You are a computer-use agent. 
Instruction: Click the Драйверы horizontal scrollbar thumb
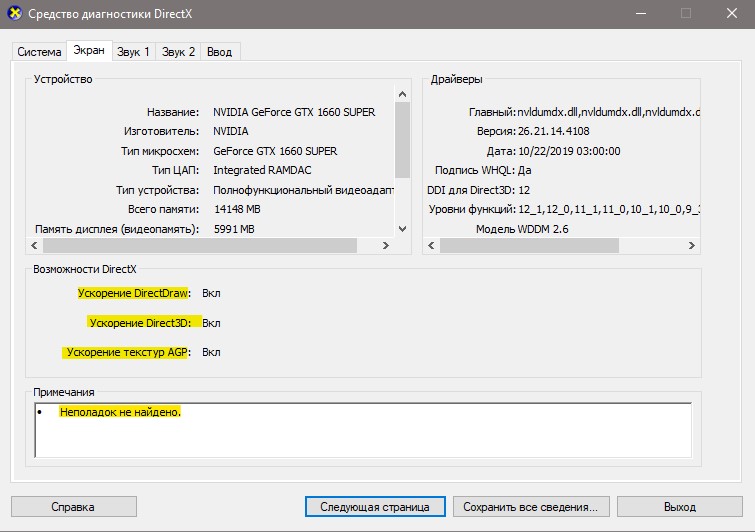(x=529, y=246)
